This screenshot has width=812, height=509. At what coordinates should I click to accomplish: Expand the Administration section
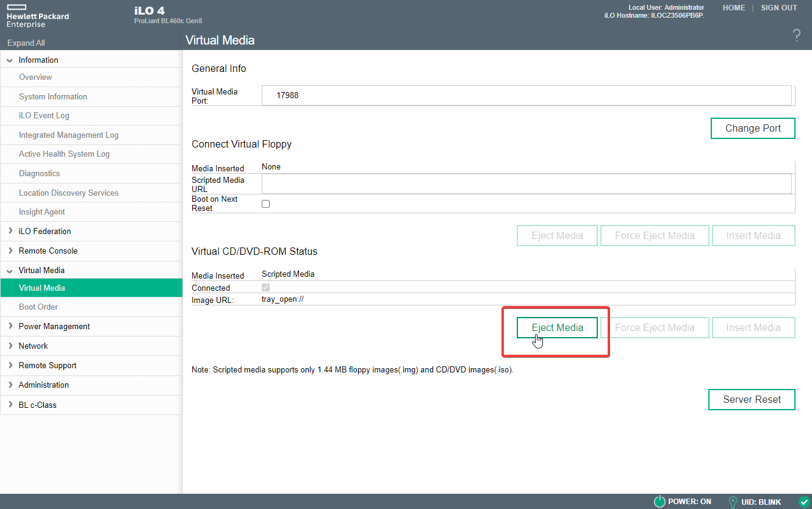pyautogui.click(x=10, y=385)
